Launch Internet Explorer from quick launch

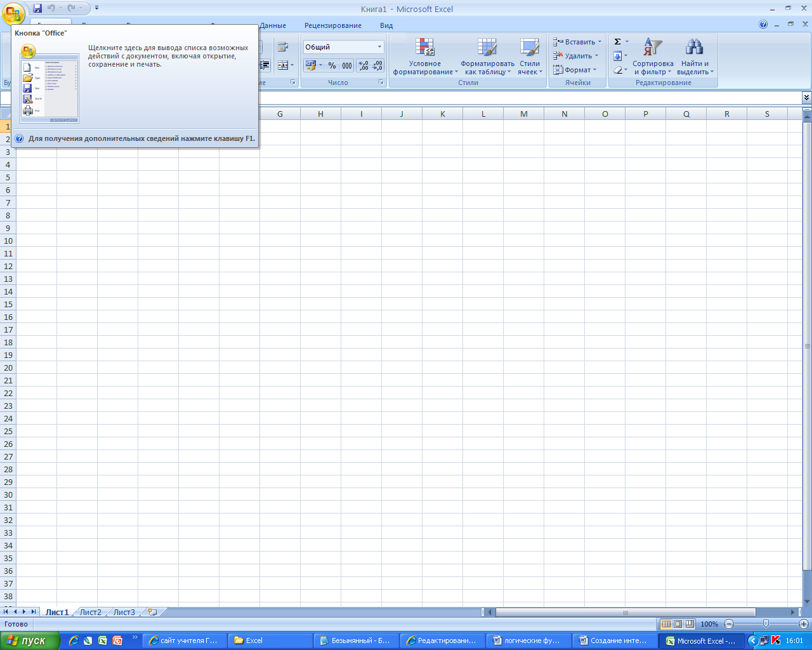click(x=74, y=640)
